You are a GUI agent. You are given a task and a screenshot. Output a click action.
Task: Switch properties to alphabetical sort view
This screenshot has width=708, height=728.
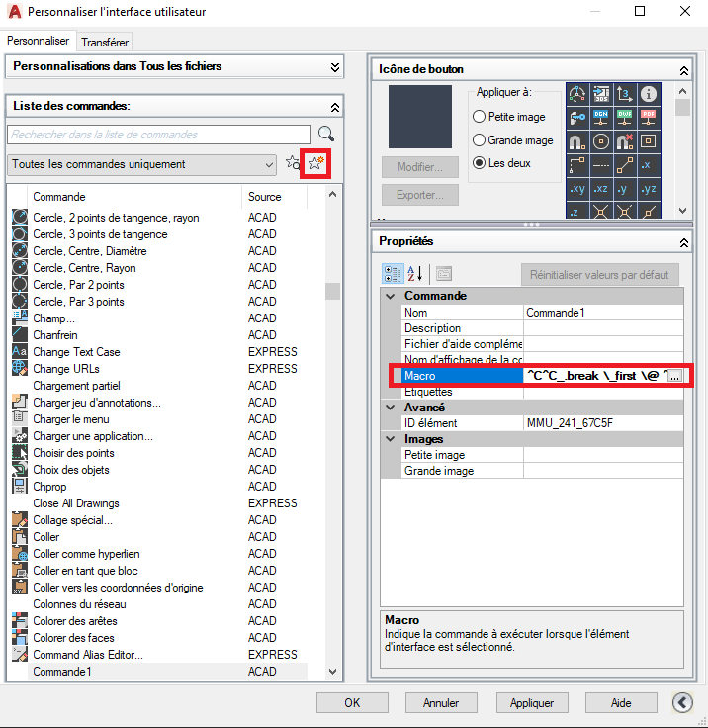click(x=414, y=273)
